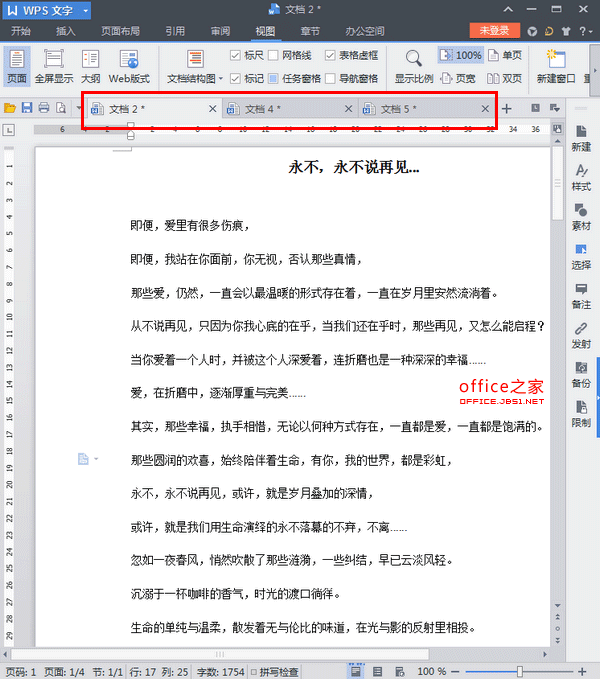Open the 素材 materials sidebar panel
This screenshot has width=600, height=679.
[581, 216]
